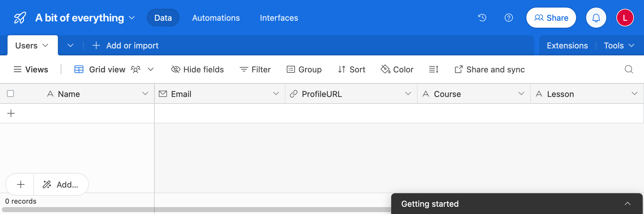Viewport: 644px width, 214px height.
Task: Open the ProfileURL field menu chevron
Action: [408, 93]
